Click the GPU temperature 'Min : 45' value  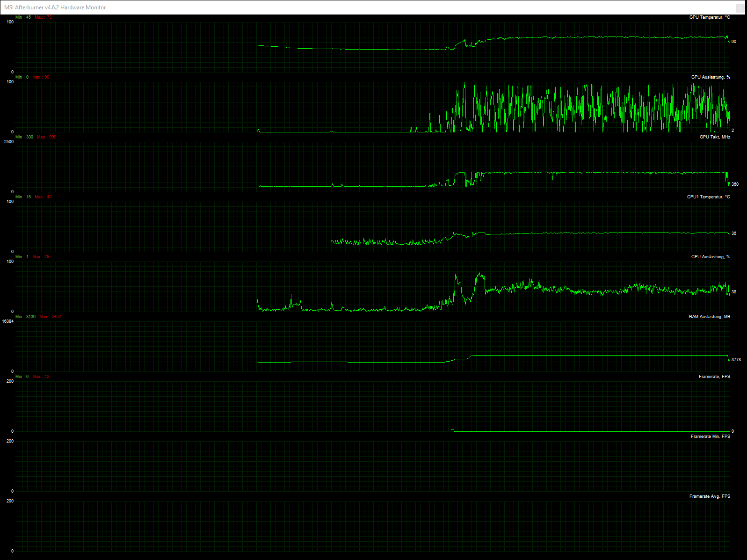(x=23, y=17)
